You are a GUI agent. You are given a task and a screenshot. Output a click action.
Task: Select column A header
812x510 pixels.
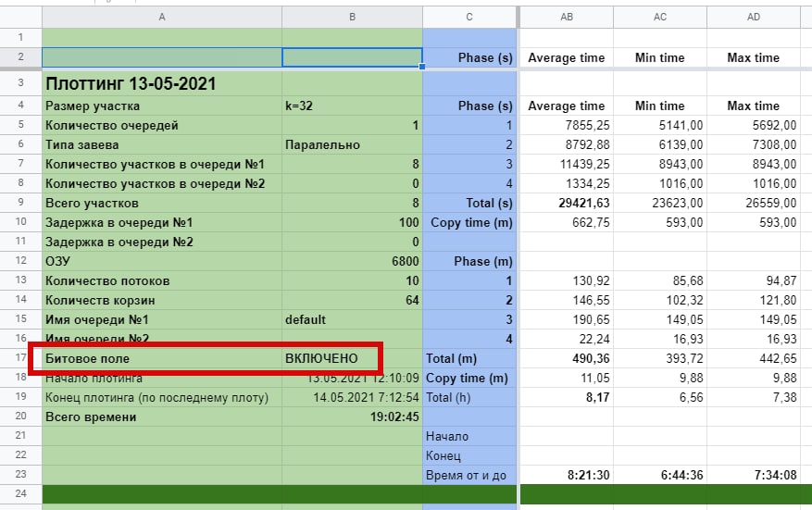pyautogui.click(x=162, y=17)
